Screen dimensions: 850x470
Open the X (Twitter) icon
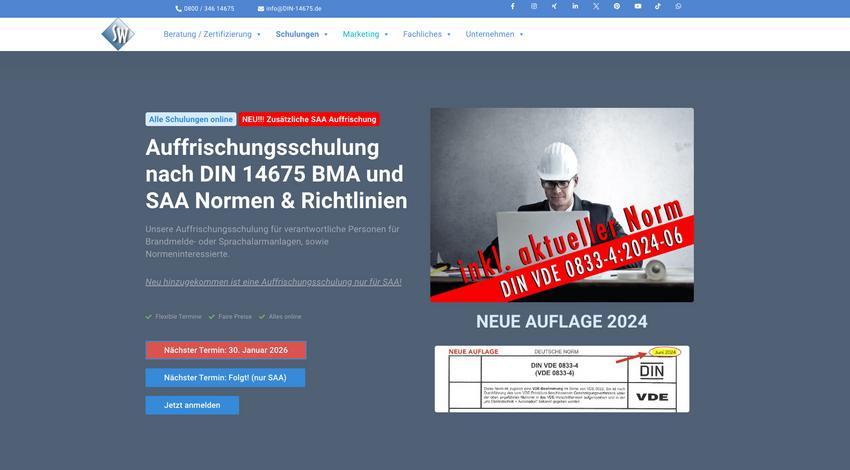[596, 7]
